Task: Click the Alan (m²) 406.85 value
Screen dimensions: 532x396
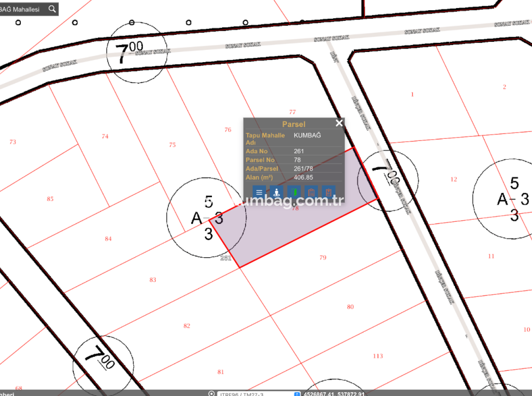Action: (303, 178)
